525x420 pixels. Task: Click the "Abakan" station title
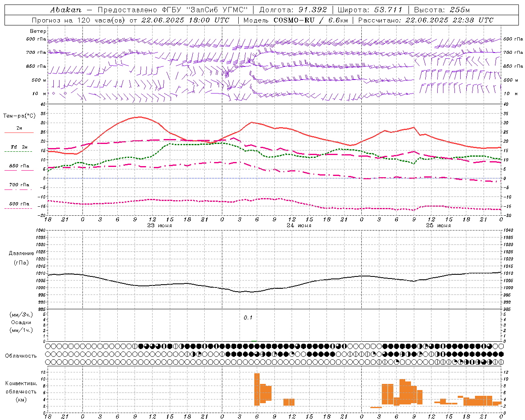point(66,9)
